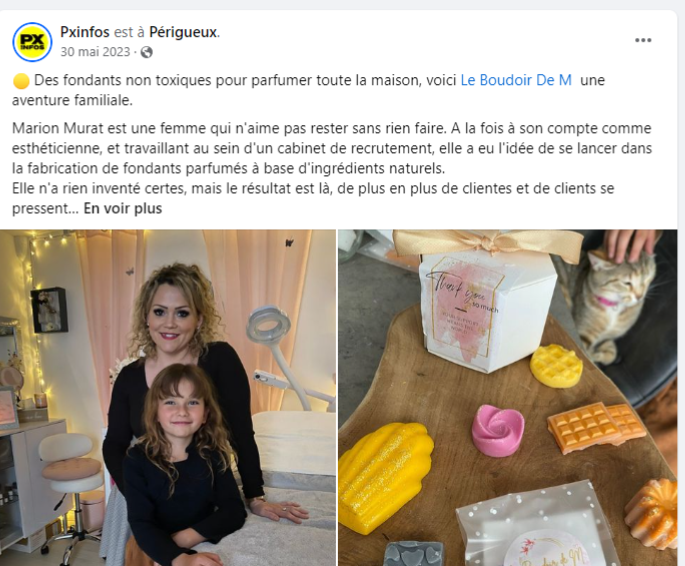Open the Périgueux location link
The height and width of the screenshot is (566, 685).
pos(183,32)
